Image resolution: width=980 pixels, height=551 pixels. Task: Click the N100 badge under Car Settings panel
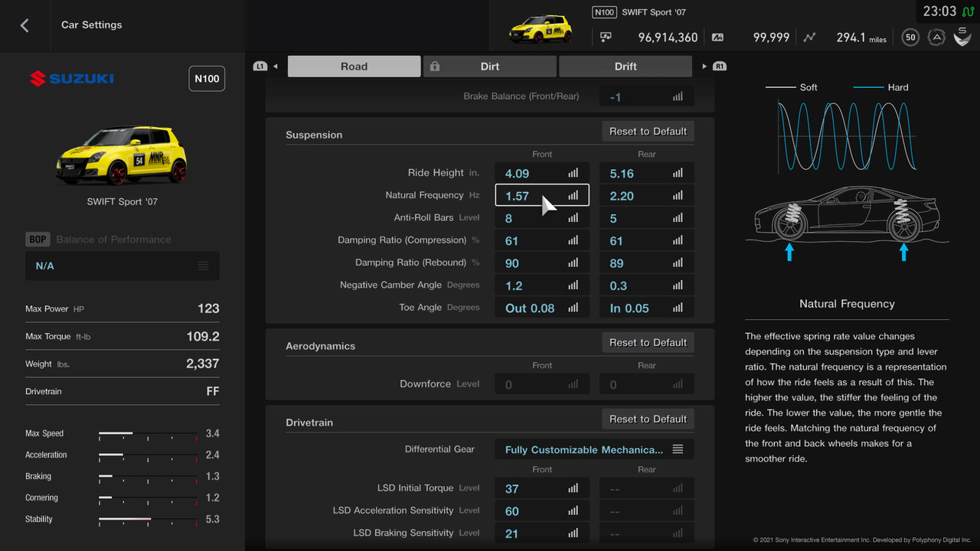coord(207,79)
